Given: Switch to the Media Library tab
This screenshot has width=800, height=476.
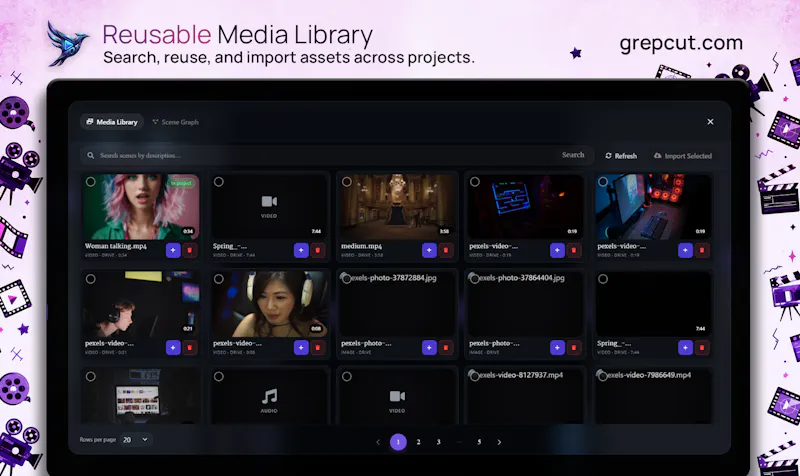Looking at the screenshot, I should pyautogui.click(x=112, y=122).
